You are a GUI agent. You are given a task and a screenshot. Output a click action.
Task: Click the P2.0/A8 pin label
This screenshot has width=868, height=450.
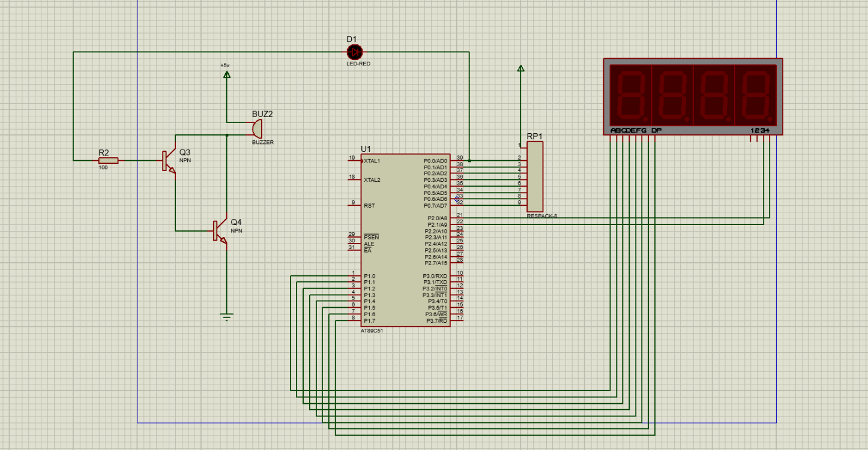point(437,218)
